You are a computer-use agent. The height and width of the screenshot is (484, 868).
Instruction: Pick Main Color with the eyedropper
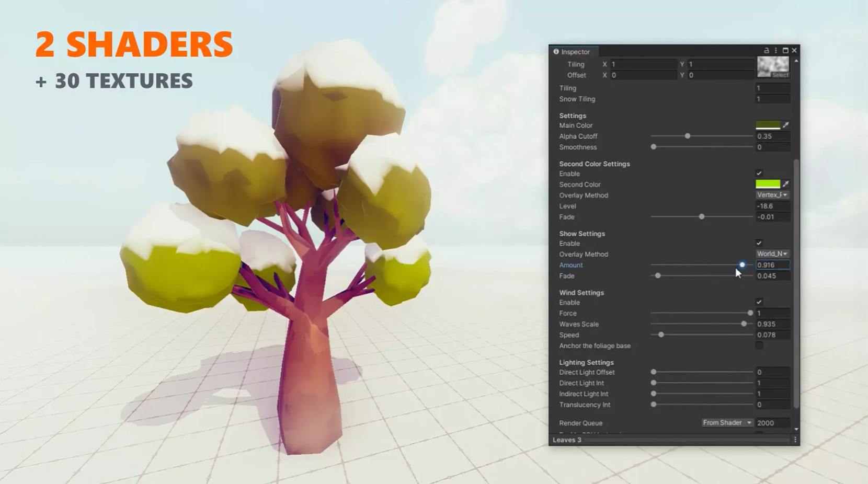coord(785,125)
